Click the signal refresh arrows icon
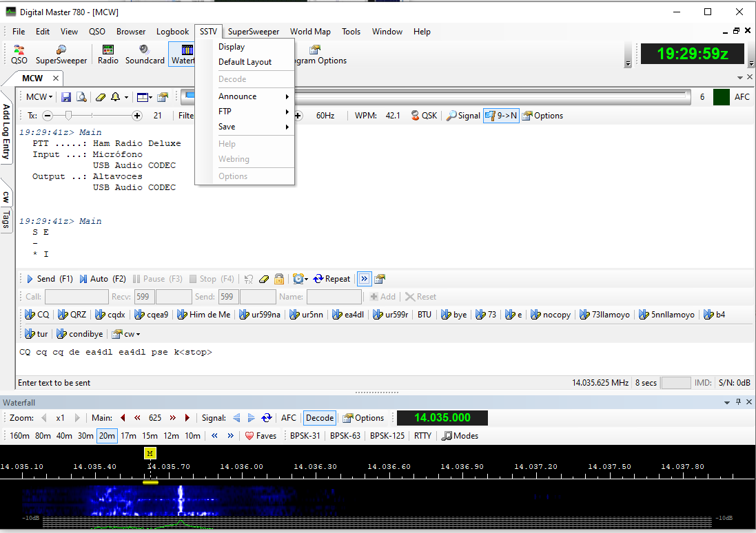Screen dimensions: 756x533 (266, 418)
